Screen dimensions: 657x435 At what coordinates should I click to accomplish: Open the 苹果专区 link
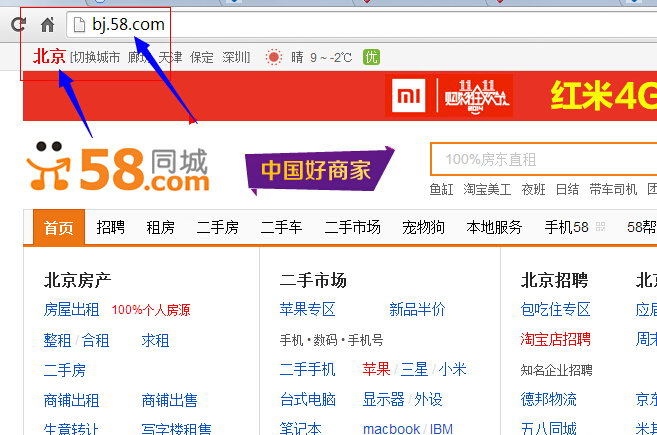coord(308,309)
